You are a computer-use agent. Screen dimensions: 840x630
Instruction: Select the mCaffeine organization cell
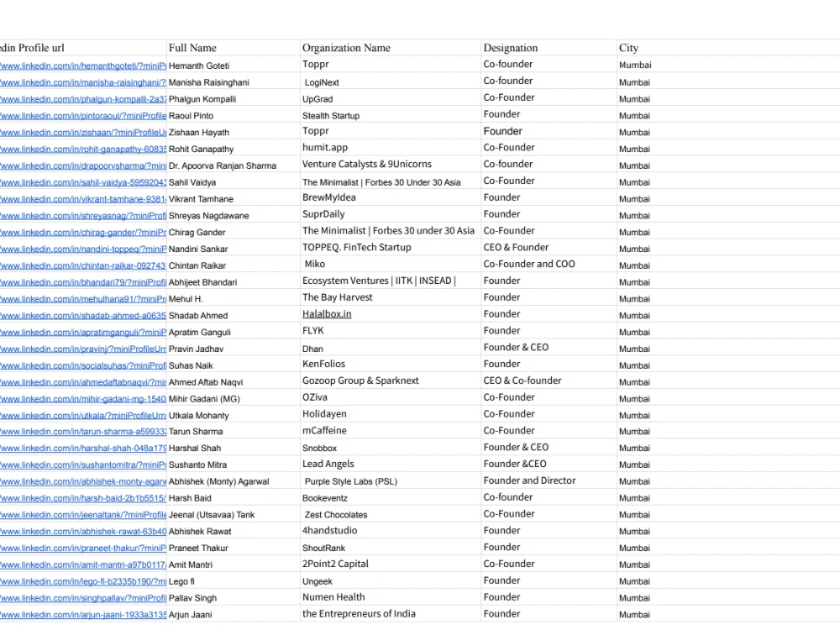pyautogui.click(x=391, y=430)
